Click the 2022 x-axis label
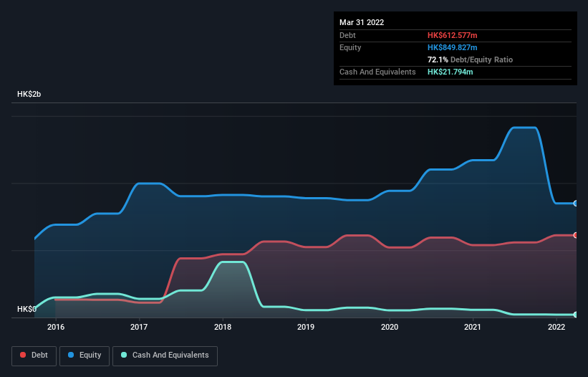588x377 pixels. 556,327
